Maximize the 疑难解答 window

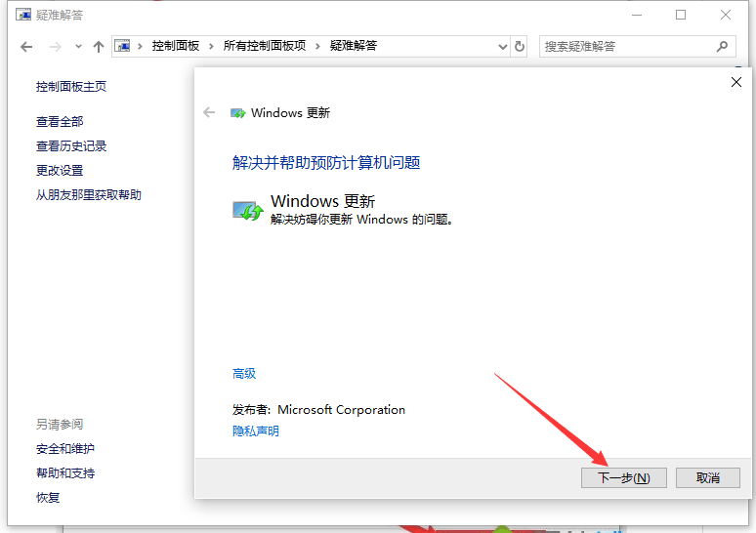click(x=681, y=15)
